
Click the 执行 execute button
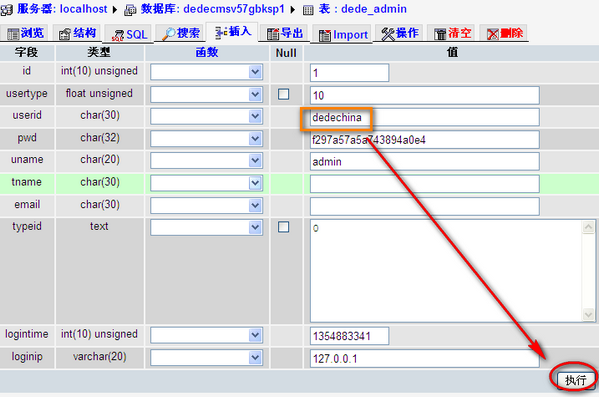click(576, 380)
